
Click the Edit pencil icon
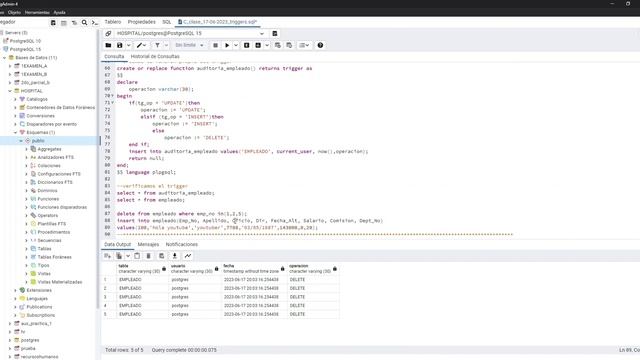click(x=140, y=45)
